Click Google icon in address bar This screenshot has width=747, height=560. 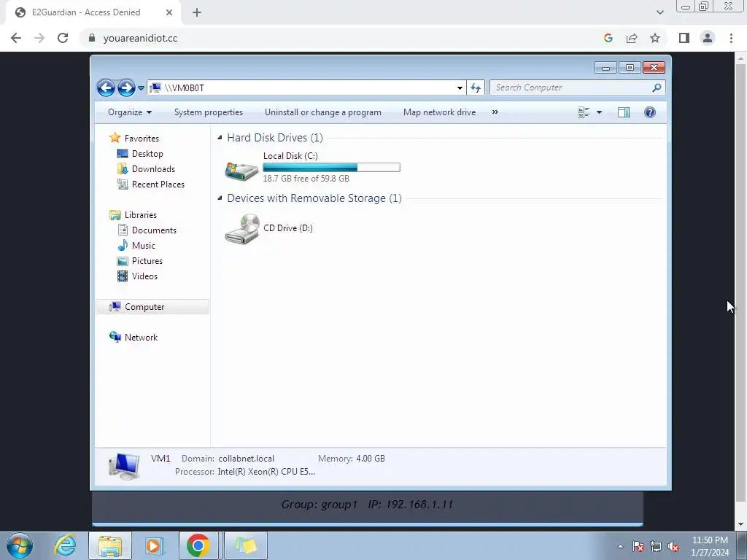608,38
